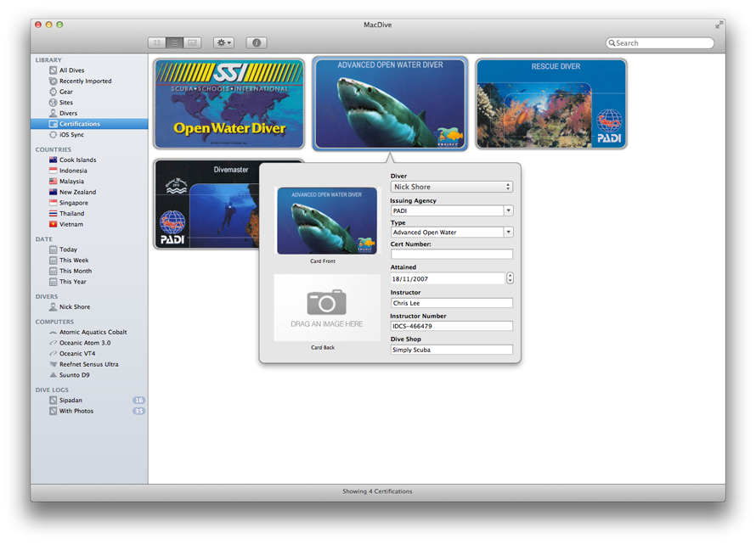The height and width of the screenshot is (544, 756).
Task: Click the Instructor Number field
Action: [451, 326]
